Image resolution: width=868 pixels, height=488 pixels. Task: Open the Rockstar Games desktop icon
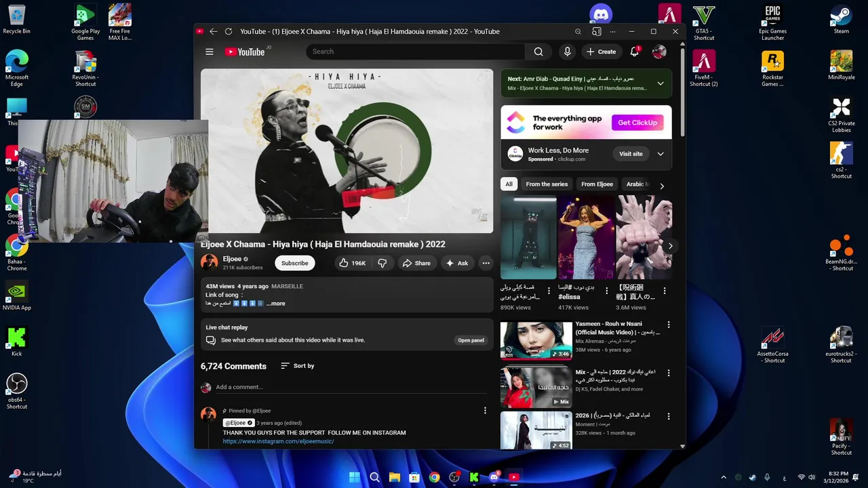pos(772,68)
